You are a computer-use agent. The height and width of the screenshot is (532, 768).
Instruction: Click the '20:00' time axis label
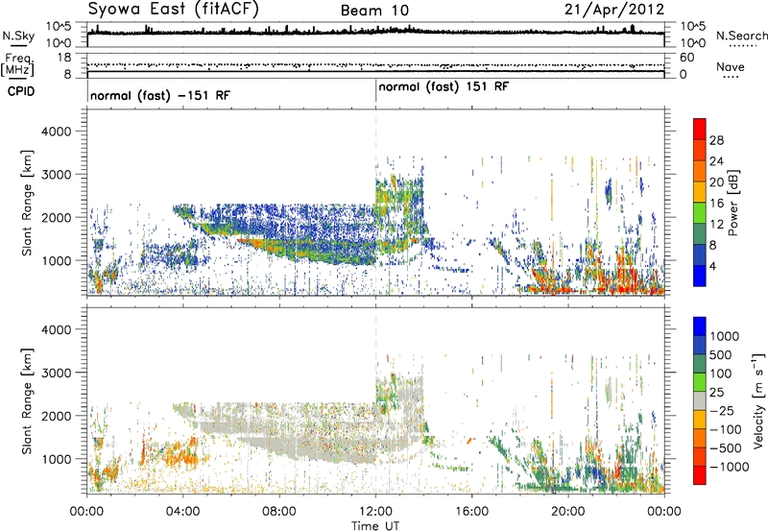tap(568, 512)
